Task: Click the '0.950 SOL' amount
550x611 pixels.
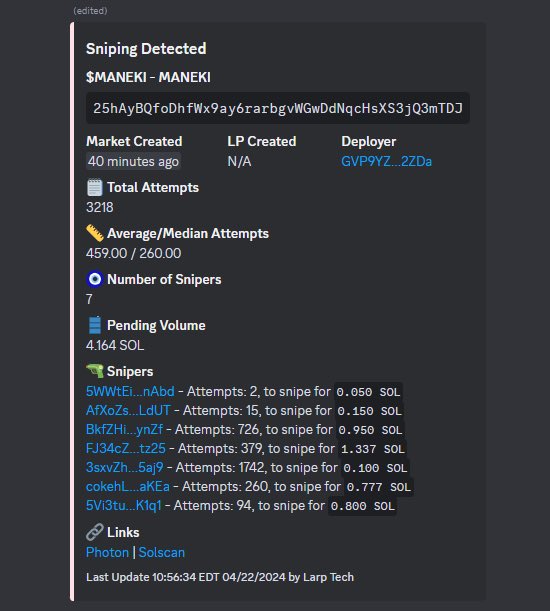Action: [x=370, y=430]
